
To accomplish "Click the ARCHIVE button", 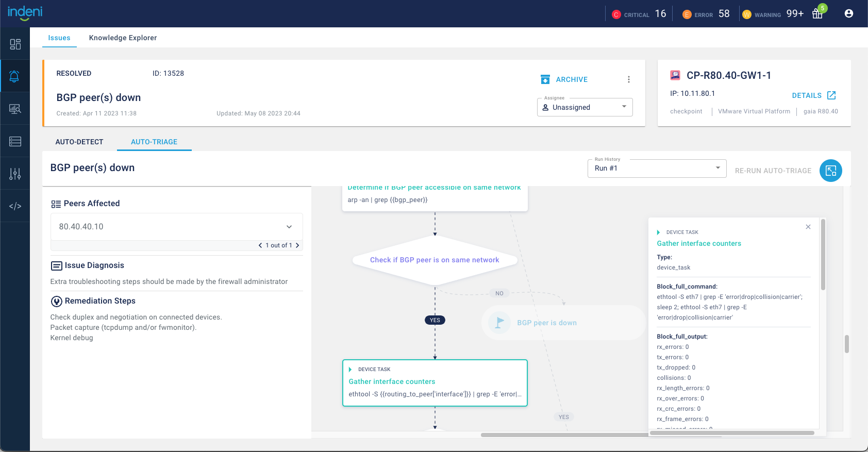I will tap(564, 79).
